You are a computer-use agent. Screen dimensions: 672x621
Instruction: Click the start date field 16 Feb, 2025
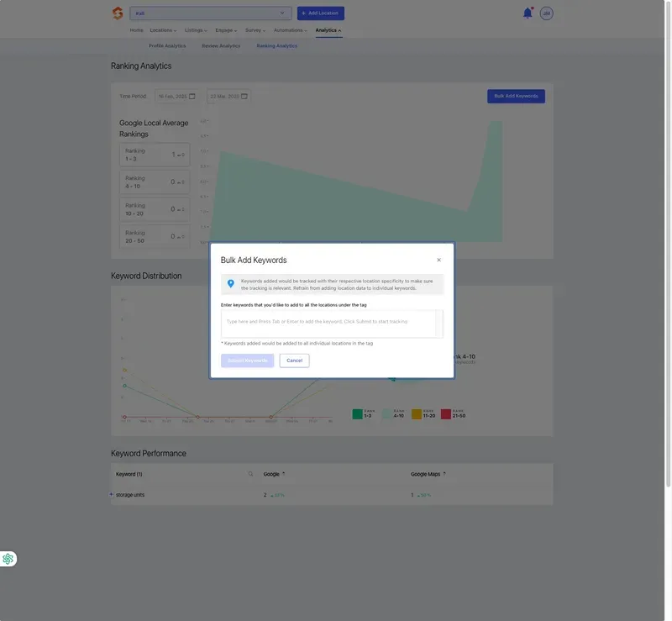click(176, 97)
